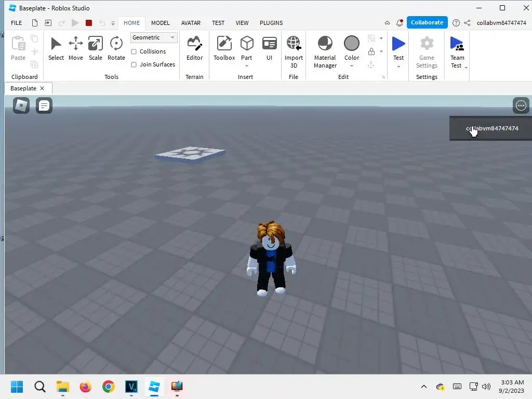
Task: Click the Lock tool padlock icon
Action: 371,51
